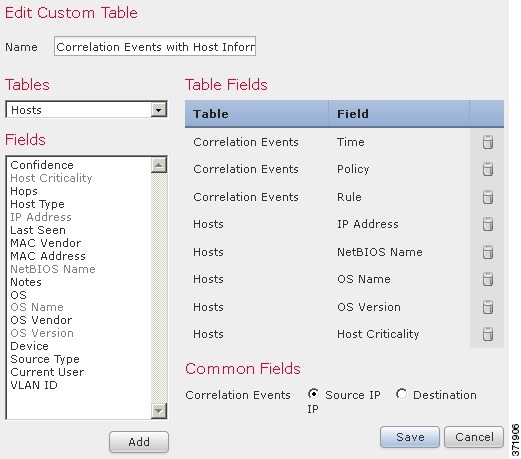Remove the Hosts OS Name field
This screenshot has width=521, height=459.
coord(488,279)
